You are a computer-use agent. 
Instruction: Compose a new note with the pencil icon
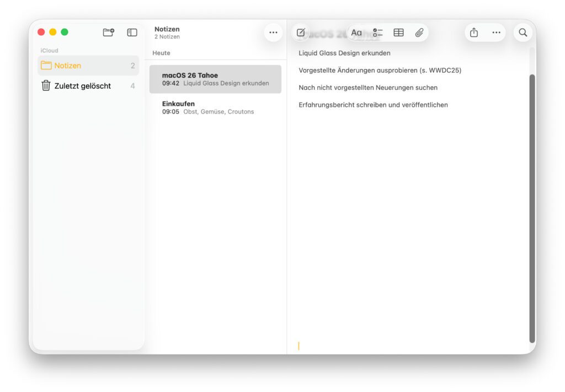300,33
